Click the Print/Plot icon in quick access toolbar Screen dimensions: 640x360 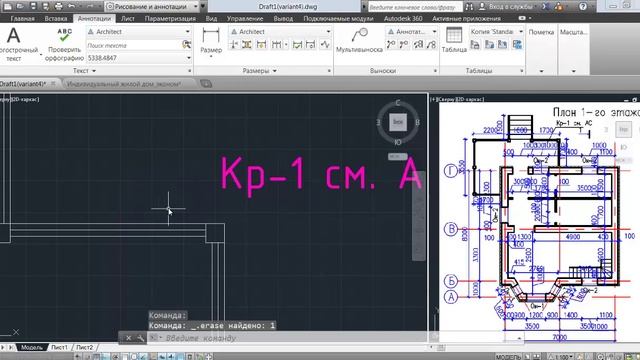[58, 6]
